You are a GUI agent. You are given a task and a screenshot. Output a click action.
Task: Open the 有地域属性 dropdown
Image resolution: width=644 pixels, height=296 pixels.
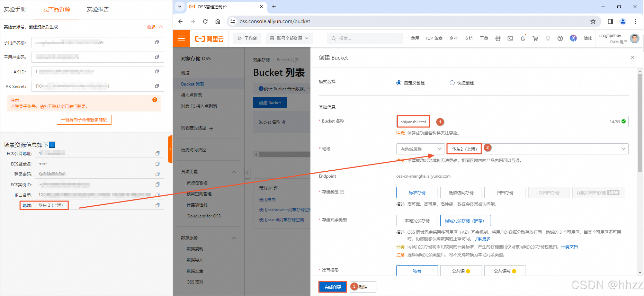421,149
